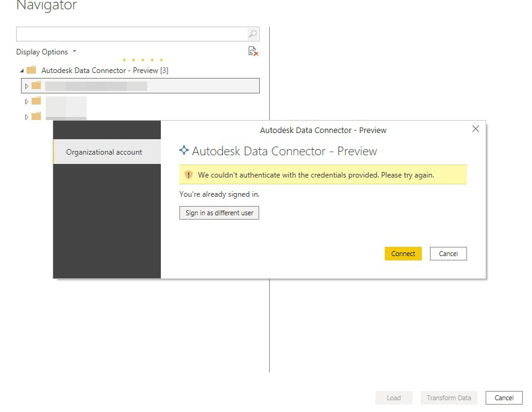Viewport: 532px width, 412px height.
Task: Click the Autodesk Data Connector root folder icon
Action: pyautogui.click(x=31, y=71)
